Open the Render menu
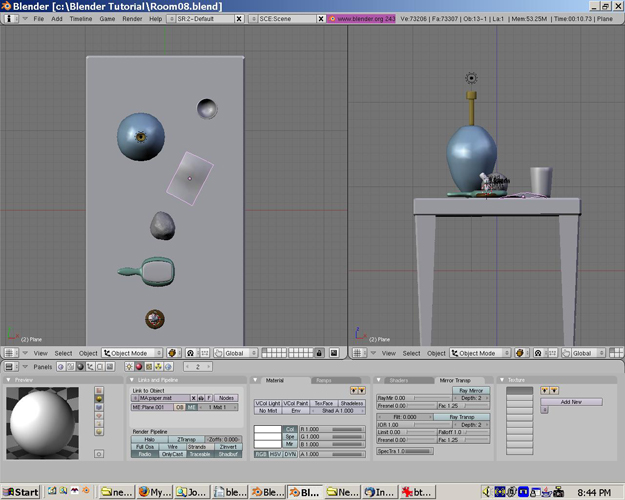Screen dimensions: 625x500 [x=131, y=19]
